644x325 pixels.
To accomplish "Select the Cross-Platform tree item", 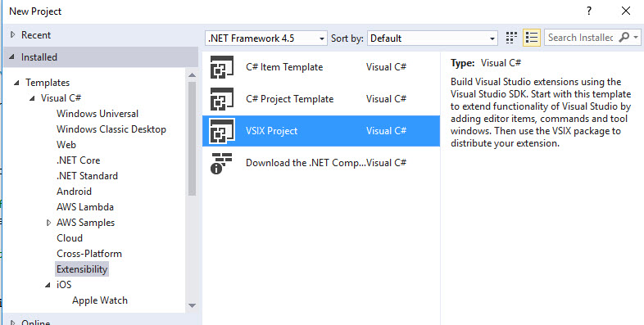I will [89, 254].
